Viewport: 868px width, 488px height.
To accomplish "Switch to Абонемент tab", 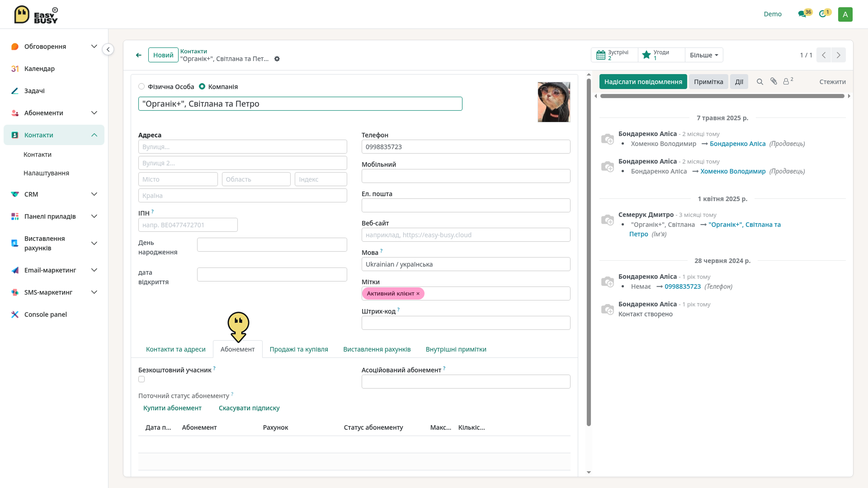I will coord(237,349).
